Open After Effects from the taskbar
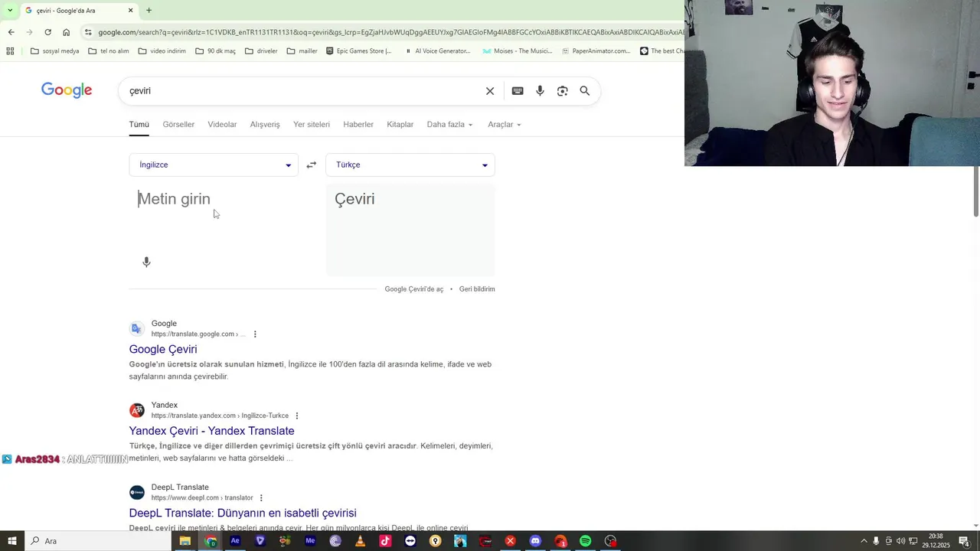 [235, 541]
